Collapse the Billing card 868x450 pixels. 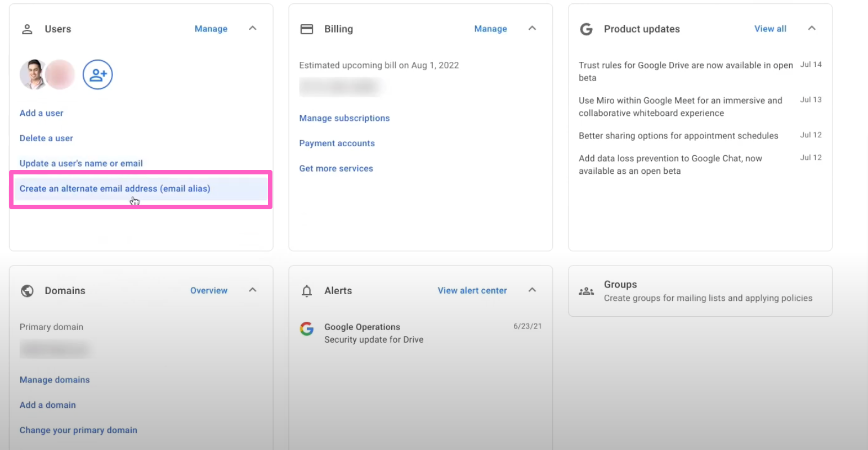(532, 29)
